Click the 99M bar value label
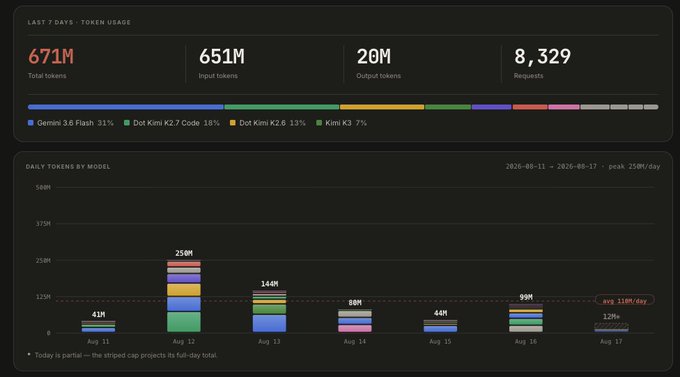 tap(526, 297)
